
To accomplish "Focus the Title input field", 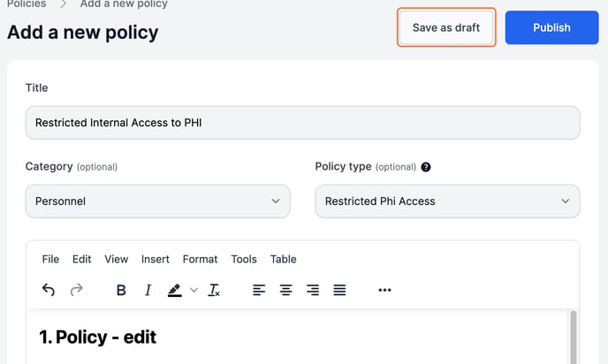I will coord(303,123).
